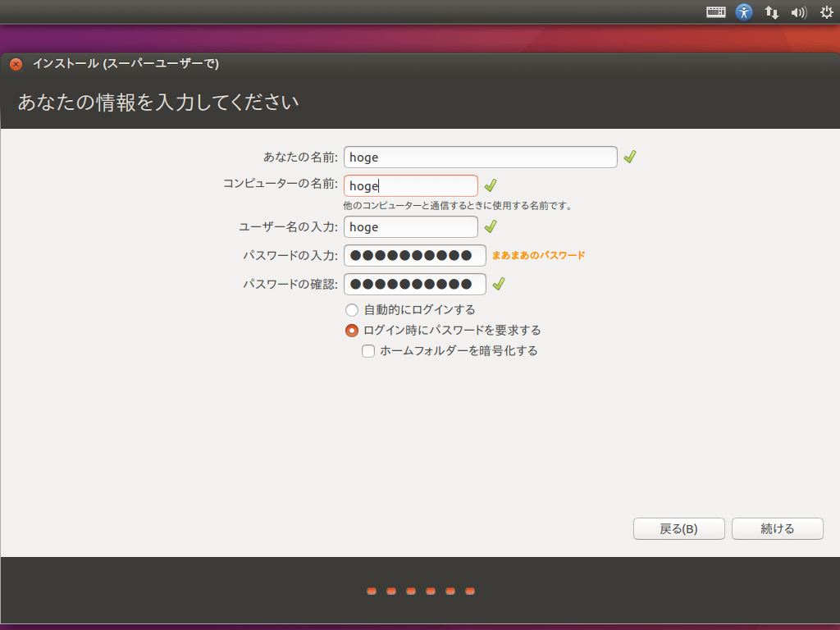The height and width of the screenshot is (630, 840).
Task: Click the checkmark beside the computer name field
Action: click(491, 185)
